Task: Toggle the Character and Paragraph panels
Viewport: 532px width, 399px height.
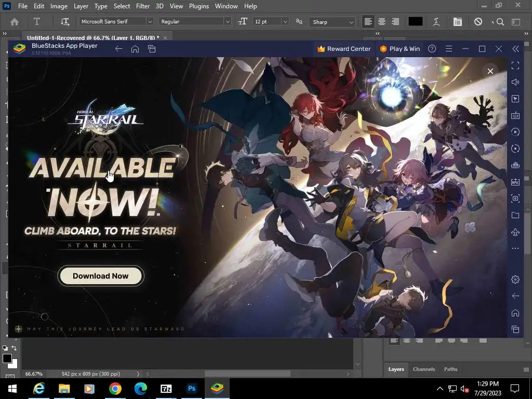Action: point(457,22)
